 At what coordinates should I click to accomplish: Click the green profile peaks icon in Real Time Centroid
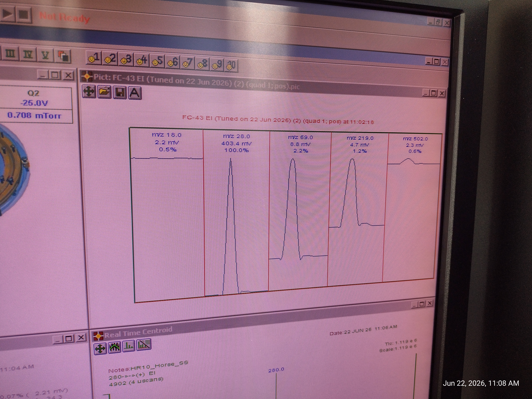click(x=115, y=347)
